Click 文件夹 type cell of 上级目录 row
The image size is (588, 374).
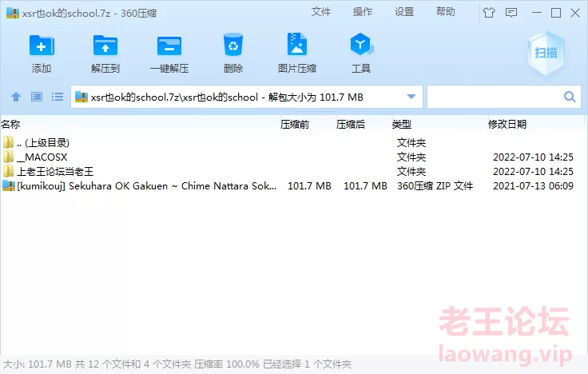coord(411,142)
